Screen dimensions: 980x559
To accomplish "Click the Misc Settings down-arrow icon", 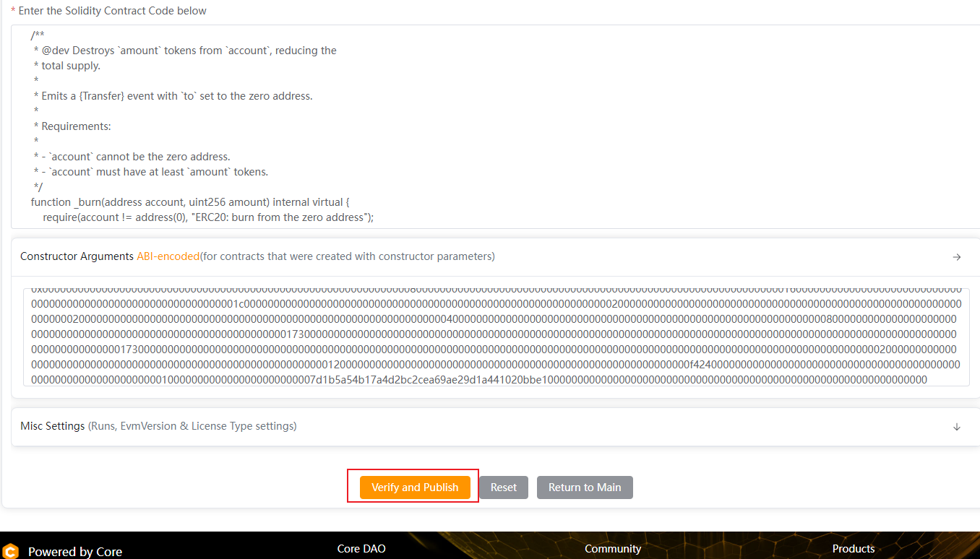I will click(x=956, y=427).
